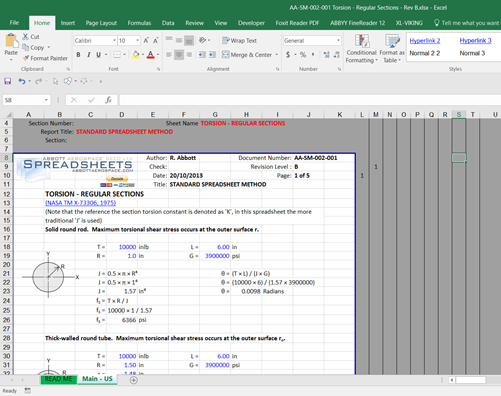The width and height of the screenshot is (501, 396).
Task: Toggle Align Left horizontal alignment
Action: click(169, 55)
